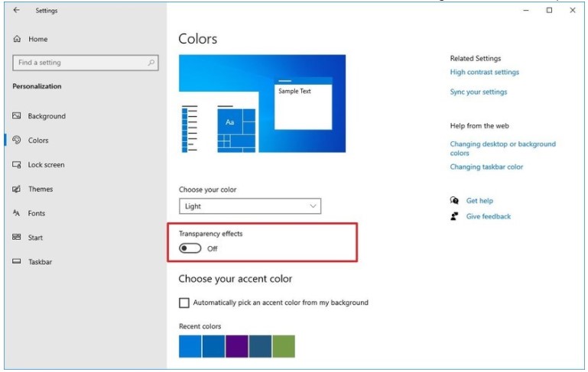Minimize the Settings window

tap(526, 11)
